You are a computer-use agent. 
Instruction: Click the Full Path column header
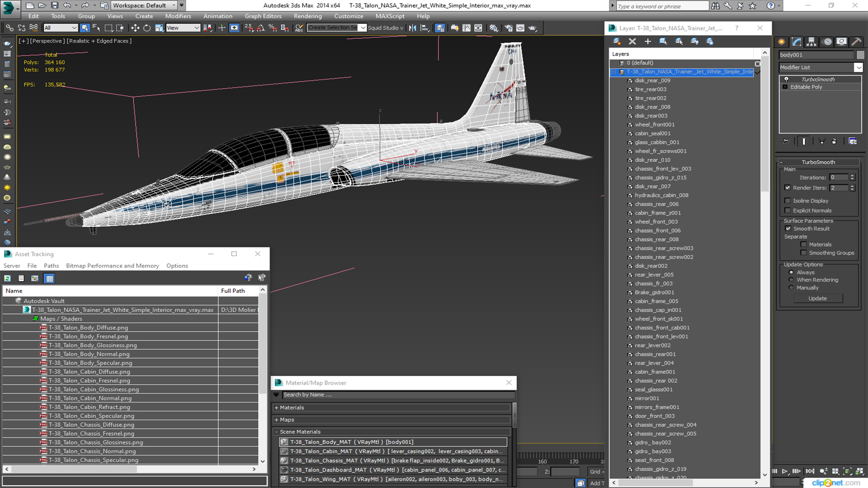(238, 291)
